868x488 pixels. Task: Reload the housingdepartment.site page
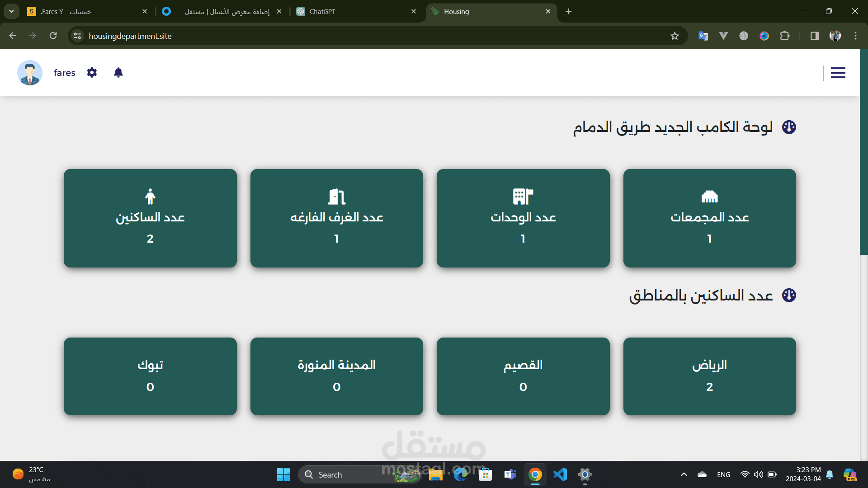point(53,36)
